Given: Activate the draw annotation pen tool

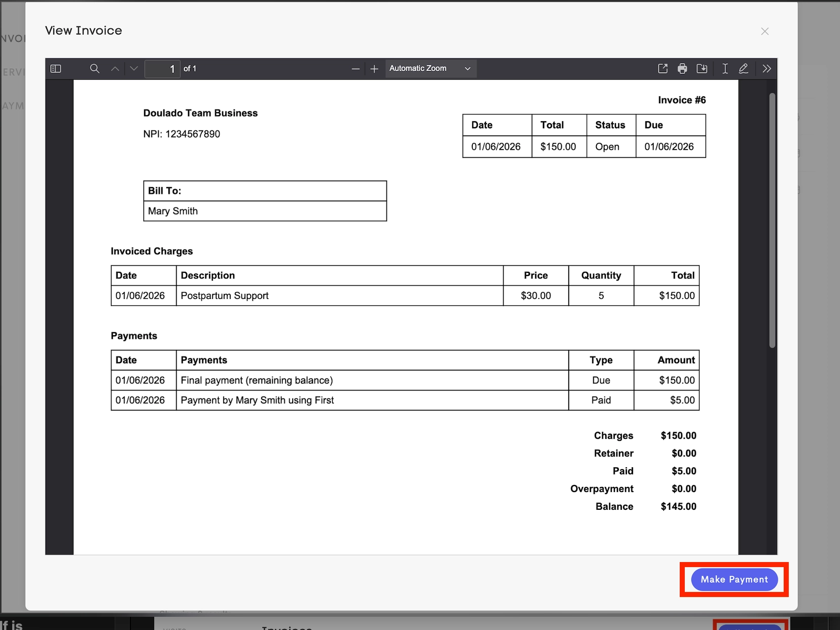Looking at the screenshot, I should pyautogui.click(x=744, y=68).
